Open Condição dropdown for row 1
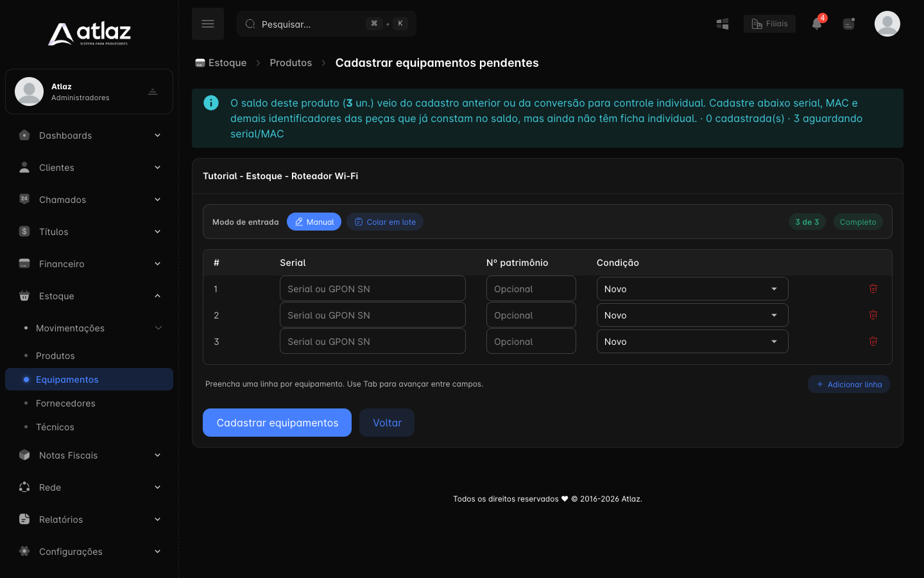The height and width of the screenshot is (578, 924). pyautogui.click(x=692, y=289)
